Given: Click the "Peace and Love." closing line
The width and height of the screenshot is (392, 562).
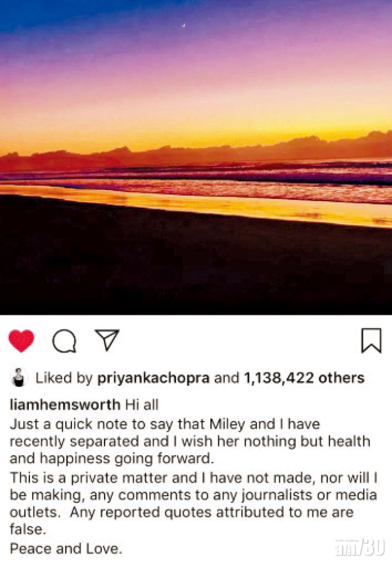Looking at the screenshot, I should [x=66, y=548].
